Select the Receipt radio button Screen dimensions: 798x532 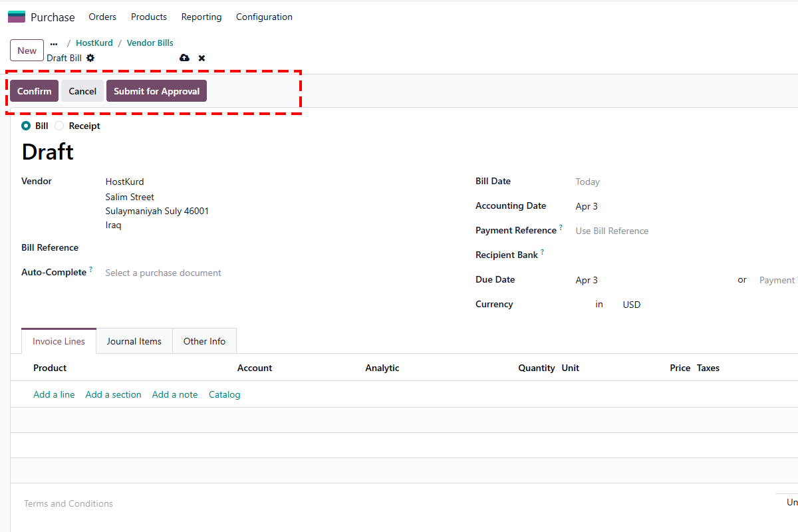click(x=59, y=126)
